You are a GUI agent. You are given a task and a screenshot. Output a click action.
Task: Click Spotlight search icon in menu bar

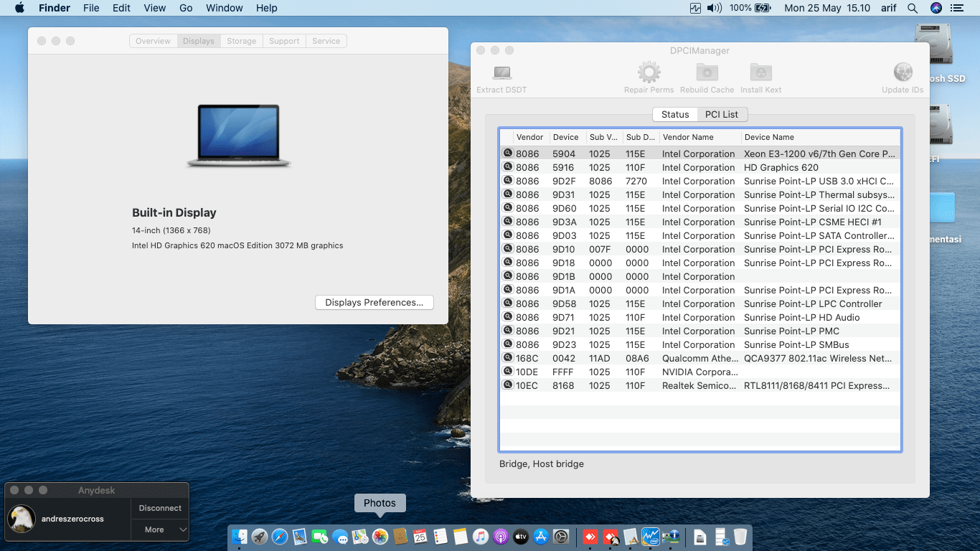point(913,8)
